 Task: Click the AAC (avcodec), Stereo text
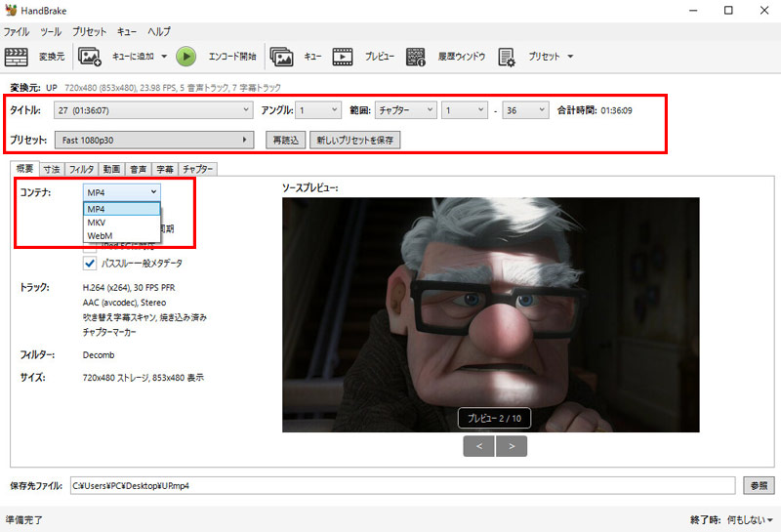coord(125,303)
